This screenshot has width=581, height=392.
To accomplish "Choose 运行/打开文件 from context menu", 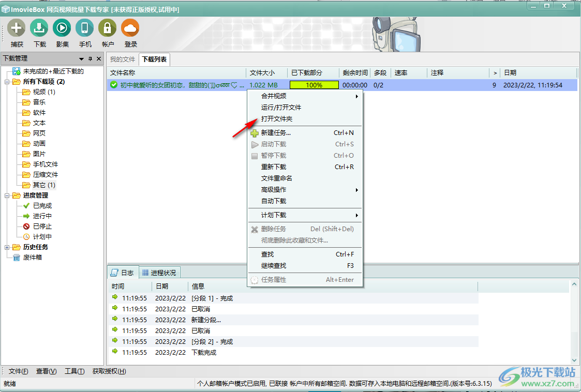I will point(305,108).
